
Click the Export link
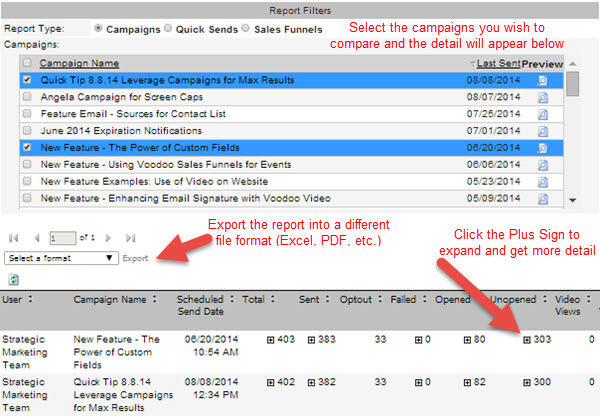pos(134,258)
